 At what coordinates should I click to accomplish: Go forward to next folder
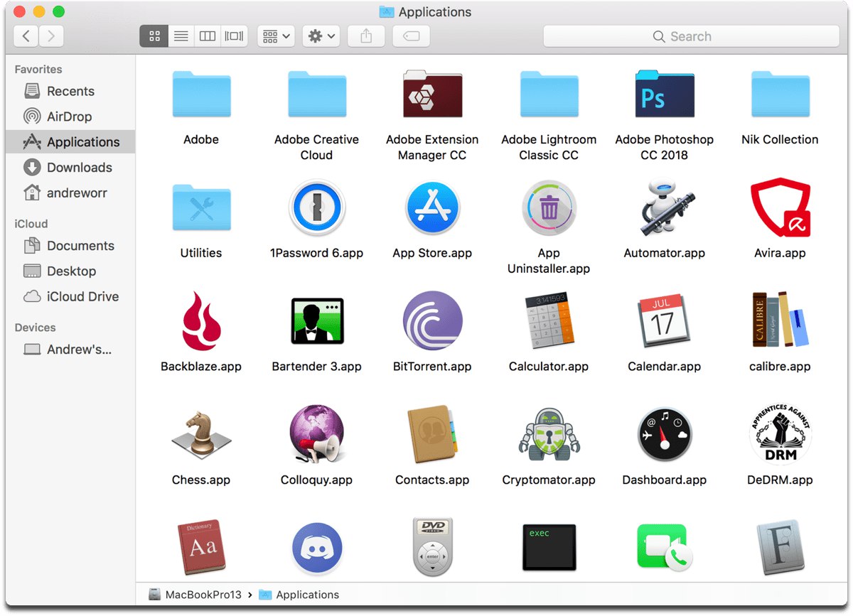(x=51, y=36)
